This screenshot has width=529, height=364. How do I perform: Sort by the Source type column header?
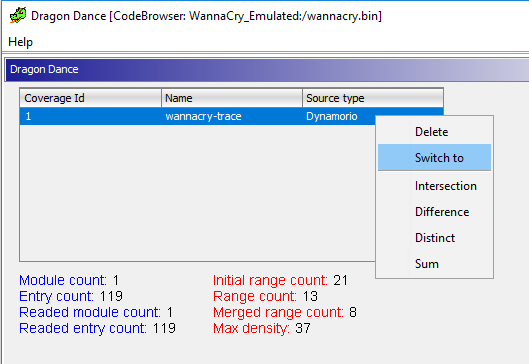(x=373, y=98)
